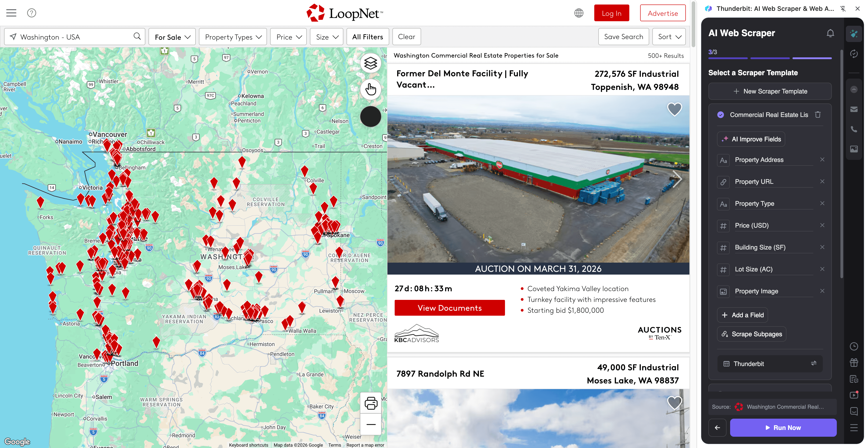Open the email extractor tool in the sidebar
Screen dimensions: 868x448
tap(854, 109)
